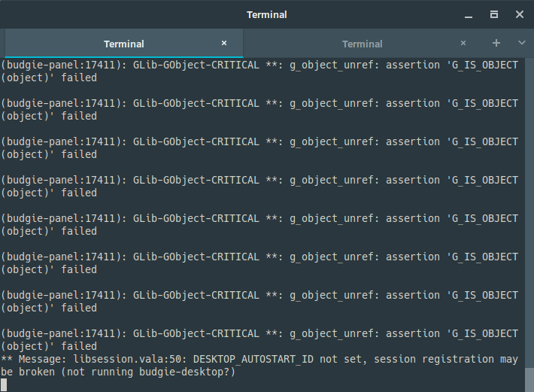
Task: Click the scrollbar thumb at the bottom
Action: pyautogui.click(x=529, y=380)
